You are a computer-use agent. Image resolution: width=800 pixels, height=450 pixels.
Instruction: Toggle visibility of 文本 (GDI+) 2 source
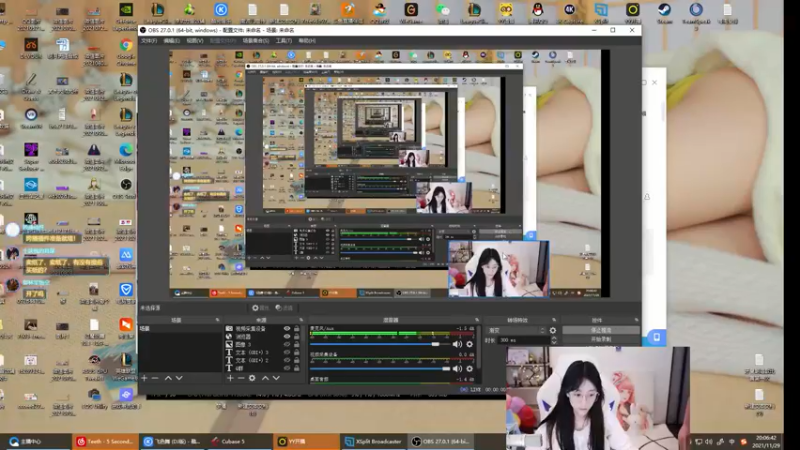pos(287,360)
